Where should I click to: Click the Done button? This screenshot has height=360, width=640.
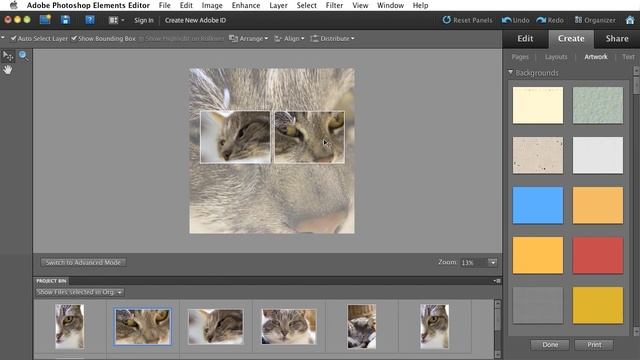tap(550, 344)
